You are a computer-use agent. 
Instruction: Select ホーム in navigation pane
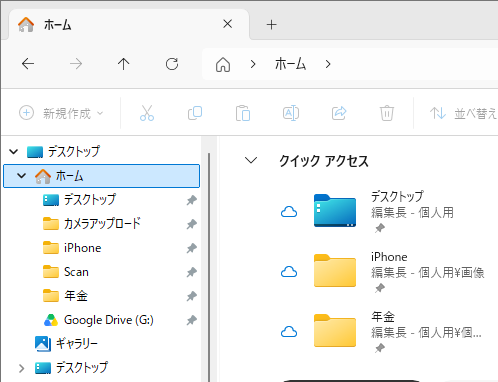[x=101, y=176]
